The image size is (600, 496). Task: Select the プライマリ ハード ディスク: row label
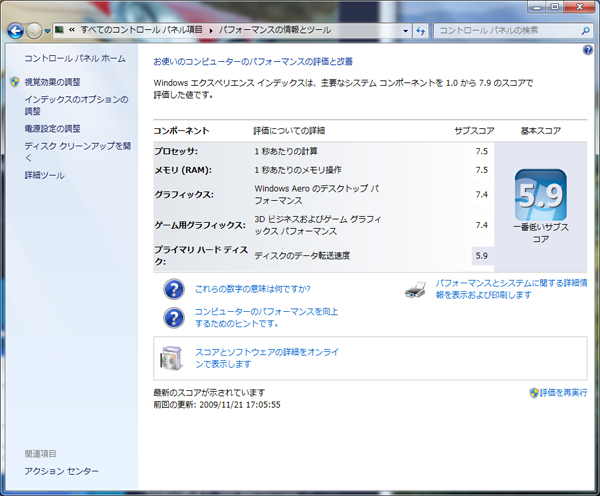[x=201, y=256]
